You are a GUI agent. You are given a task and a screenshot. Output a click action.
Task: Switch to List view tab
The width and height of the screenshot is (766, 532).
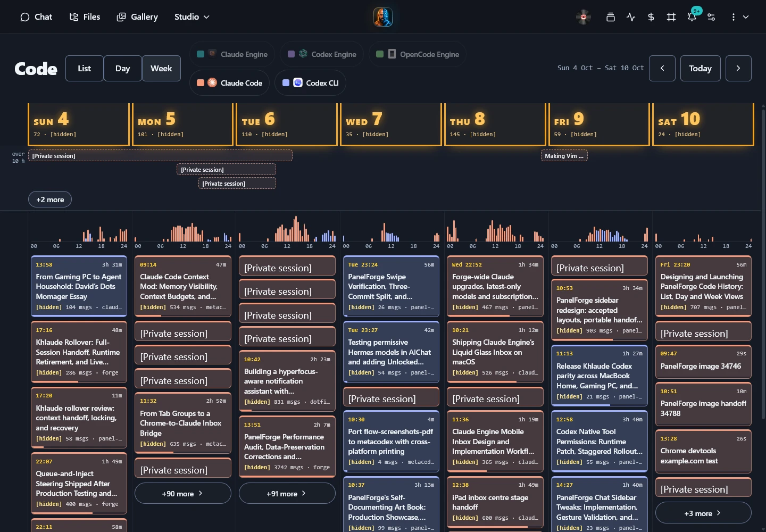click(84, 68)
